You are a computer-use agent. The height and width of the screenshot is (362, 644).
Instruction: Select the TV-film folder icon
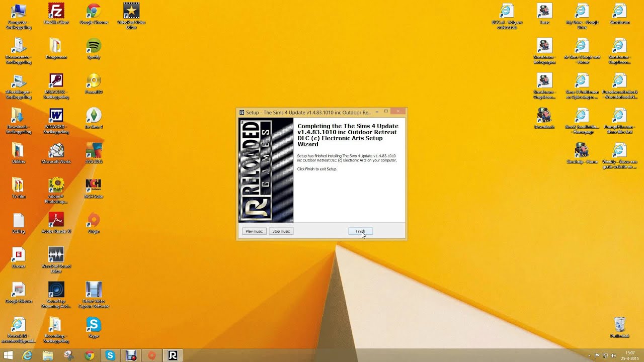[x=19, y=188]
